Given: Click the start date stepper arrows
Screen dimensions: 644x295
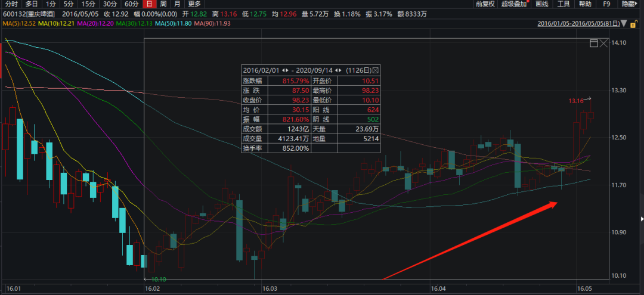Looking at the screenshot, I should (285, 70).
